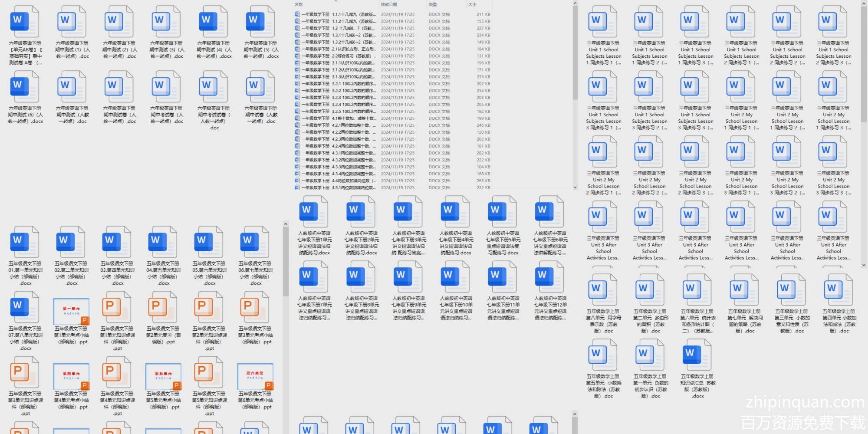Select list row 一年级数学下册 4.2.3两位数加整十数
This screenshot has height=434, width=868.
coord(392,139)
